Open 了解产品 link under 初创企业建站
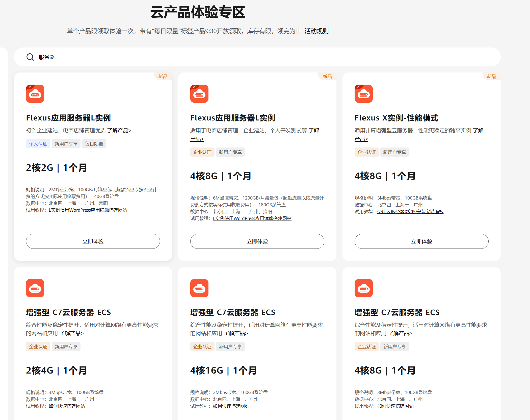This screenshot has width=530, height=420. click(x=119, y=131)
